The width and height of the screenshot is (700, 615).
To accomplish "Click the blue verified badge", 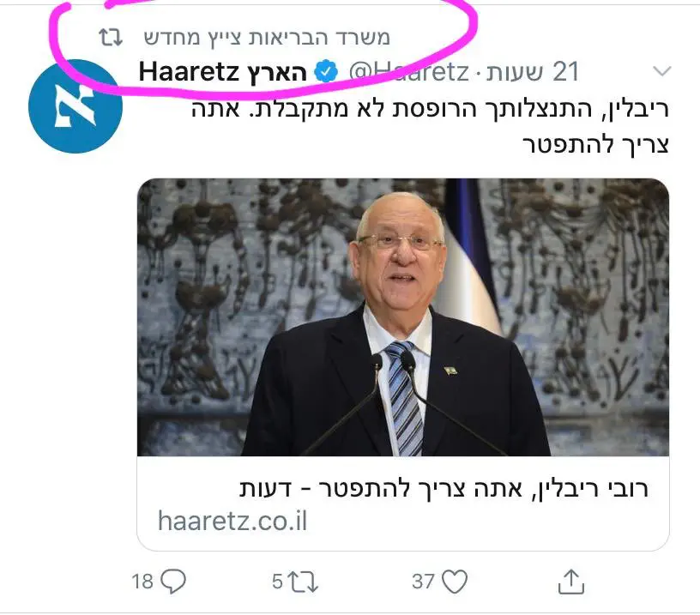I will coord(327,72).
